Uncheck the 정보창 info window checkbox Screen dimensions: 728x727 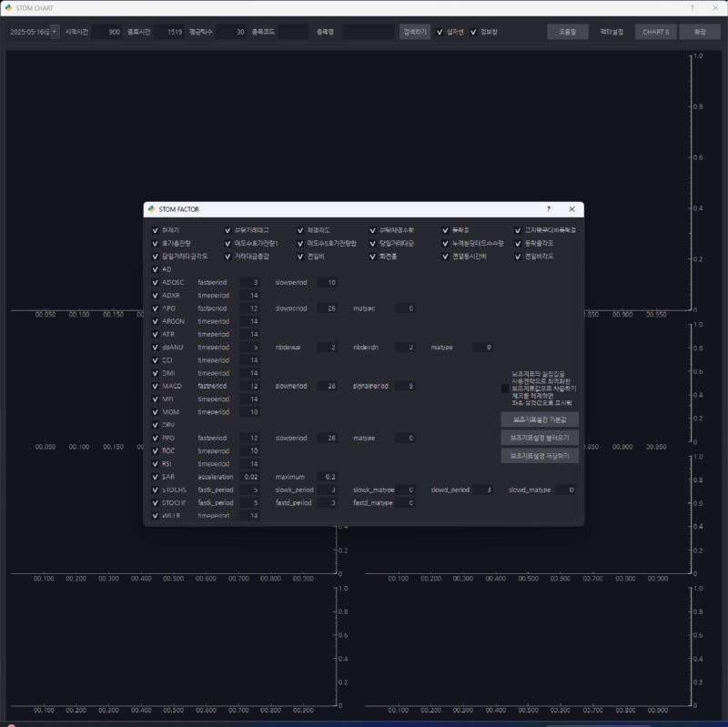point(473,32)
